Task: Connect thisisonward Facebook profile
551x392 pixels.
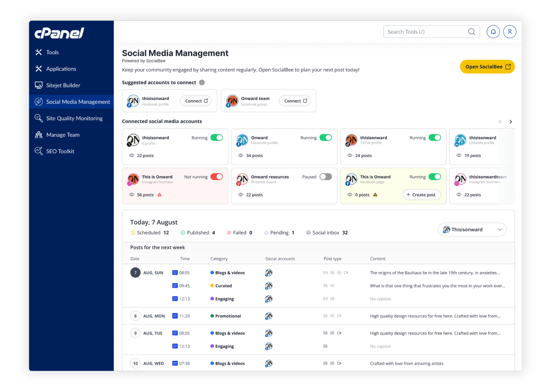Action: (196, 101)
